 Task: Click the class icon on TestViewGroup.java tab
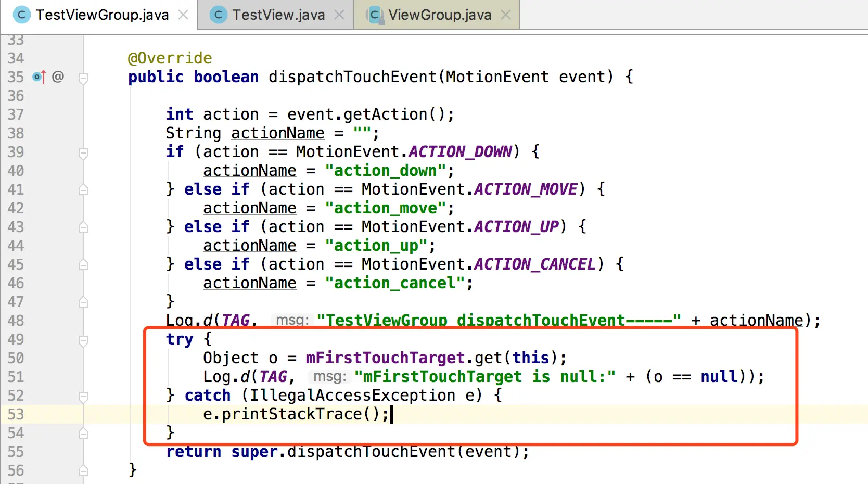click(21, 15)
